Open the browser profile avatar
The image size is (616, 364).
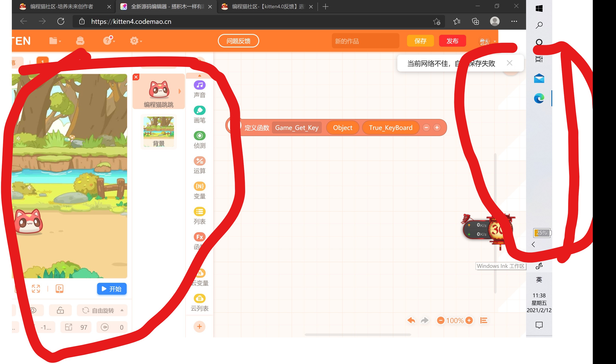click(495, 21)
